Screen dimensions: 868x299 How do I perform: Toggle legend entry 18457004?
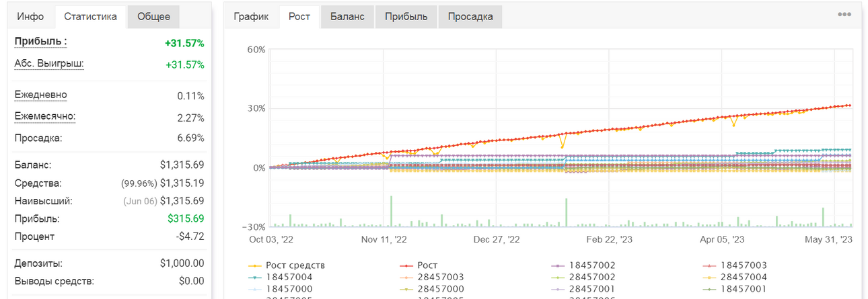[280, 277]
